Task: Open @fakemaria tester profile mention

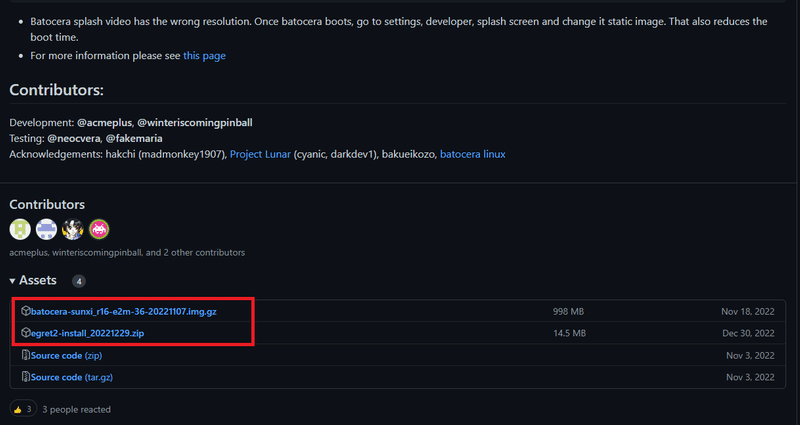Action: (x=134, y=138)
